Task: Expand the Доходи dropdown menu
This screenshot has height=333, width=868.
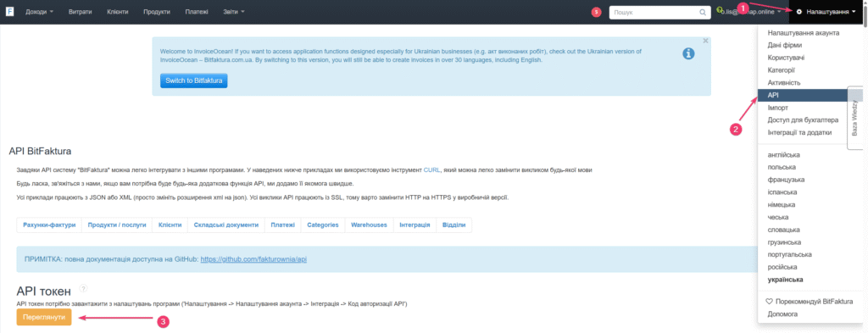Action: 39,12
